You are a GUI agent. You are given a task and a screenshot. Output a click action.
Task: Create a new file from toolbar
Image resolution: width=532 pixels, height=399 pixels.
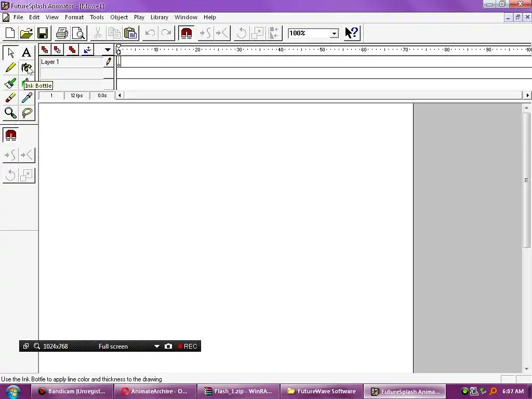(10, 33)
